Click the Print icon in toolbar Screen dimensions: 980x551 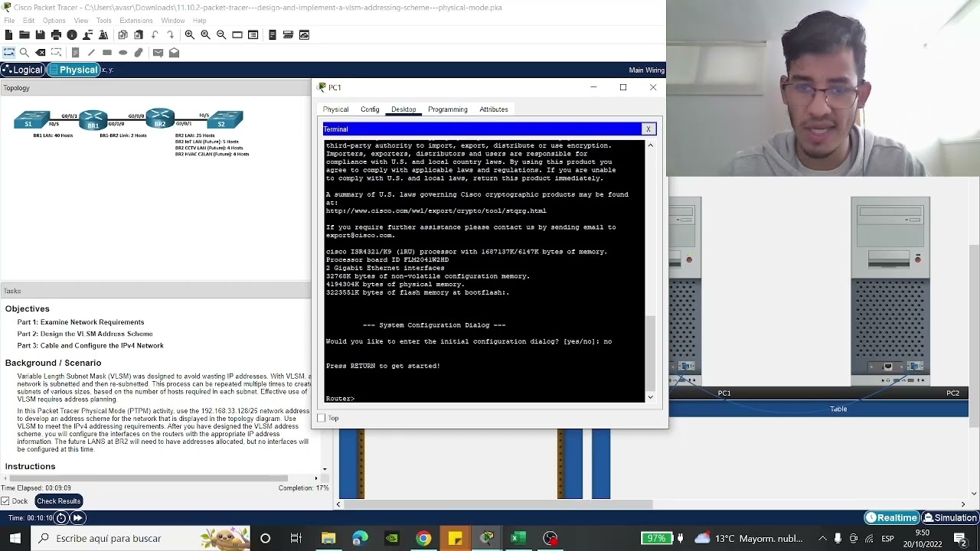(x=56, y=34)
